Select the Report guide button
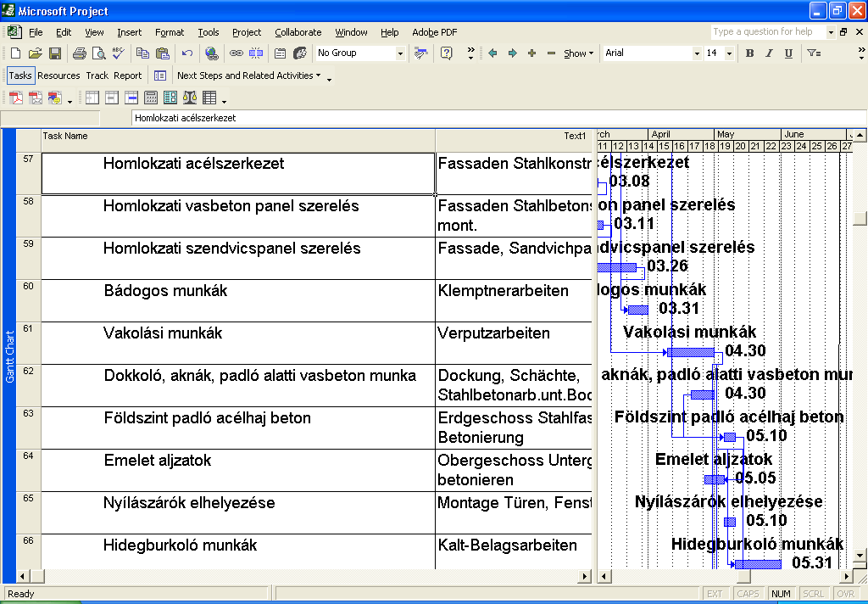This screenshot has height=604, width=868. [x=128, y=75]
